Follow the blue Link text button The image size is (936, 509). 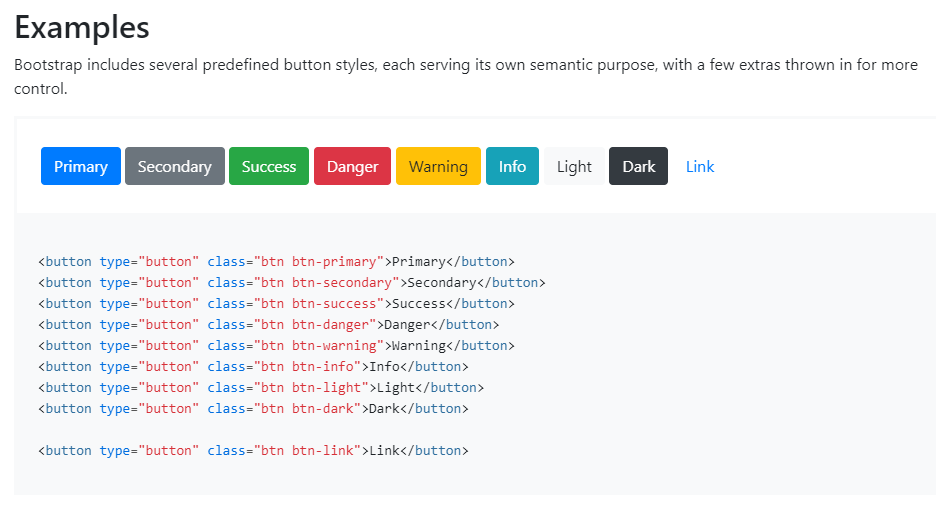tap(700, 166)
